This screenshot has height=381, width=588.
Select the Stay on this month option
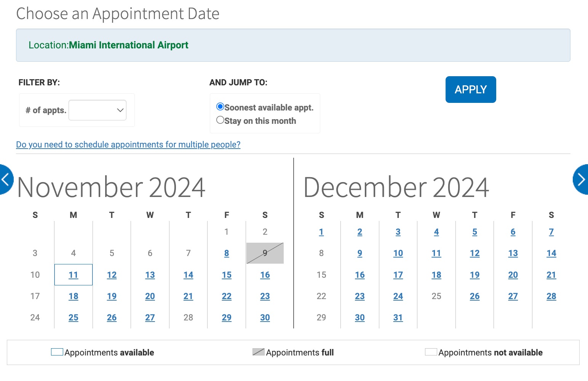pyautogui.click(x=220, y=120)
